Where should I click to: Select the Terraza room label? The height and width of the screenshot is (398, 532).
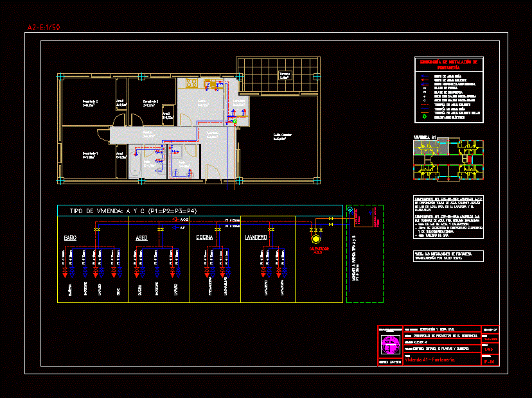(x=284, y=74)
